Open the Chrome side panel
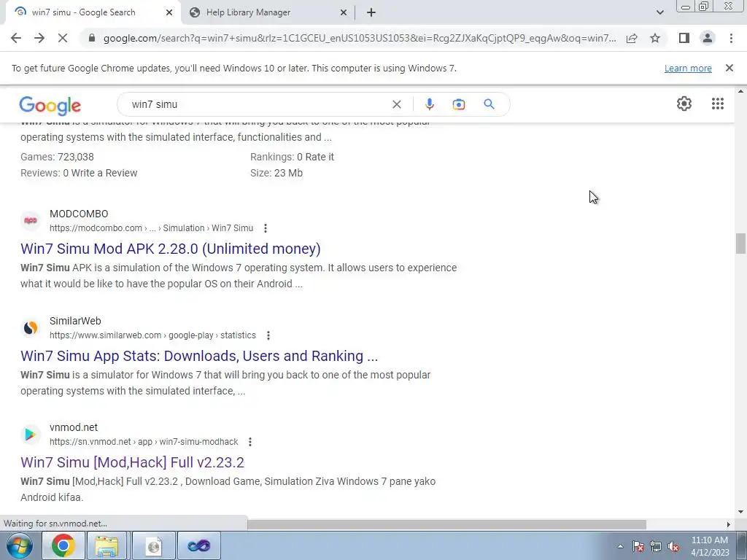Screen dimensions: 747x560 pyautogui.click(x=684, y=38)
